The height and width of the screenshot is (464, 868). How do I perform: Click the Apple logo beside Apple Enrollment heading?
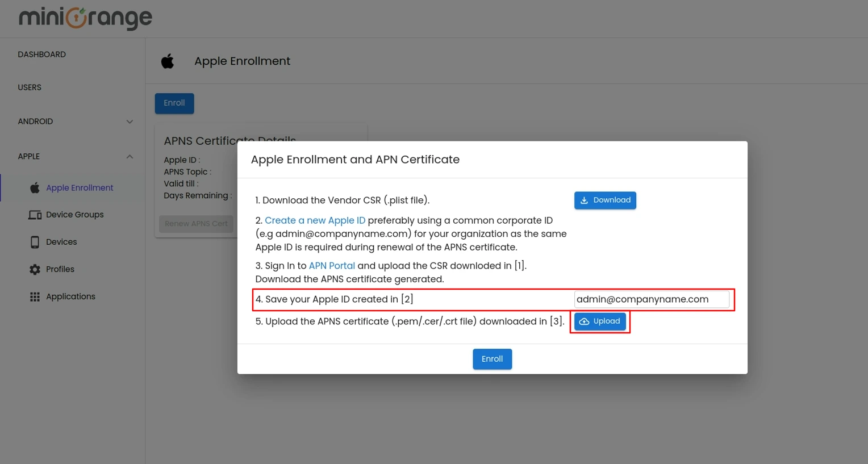click(168, 60)
